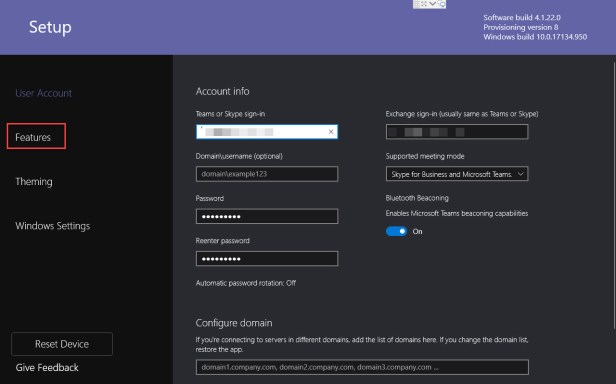
Task: Click the Windows build 10.0.17134.950 text
Action: pos(535,37)
